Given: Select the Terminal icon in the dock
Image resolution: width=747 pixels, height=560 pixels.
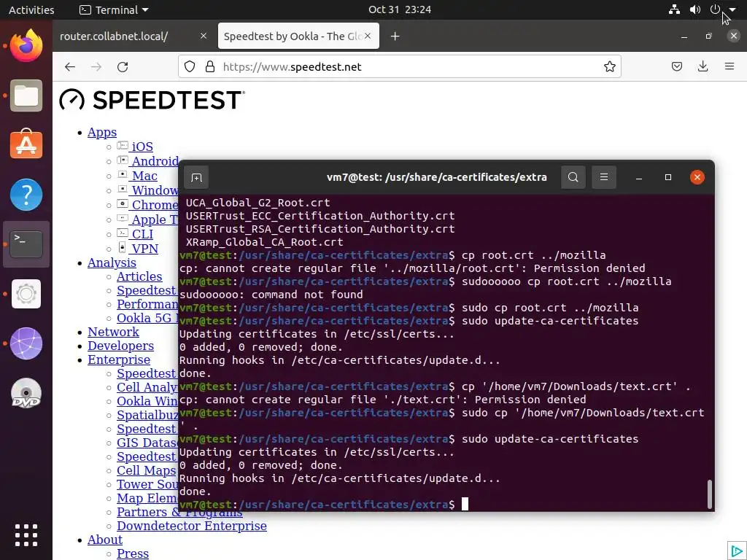Looking at the screenshot, I should [26, 244].
